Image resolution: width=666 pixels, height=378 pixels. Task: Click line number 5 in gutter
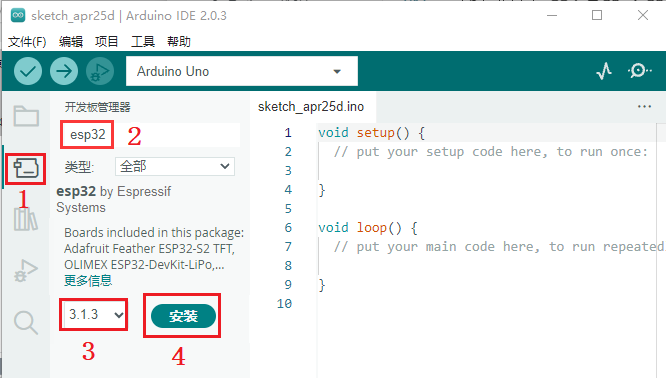coord(288,209)
